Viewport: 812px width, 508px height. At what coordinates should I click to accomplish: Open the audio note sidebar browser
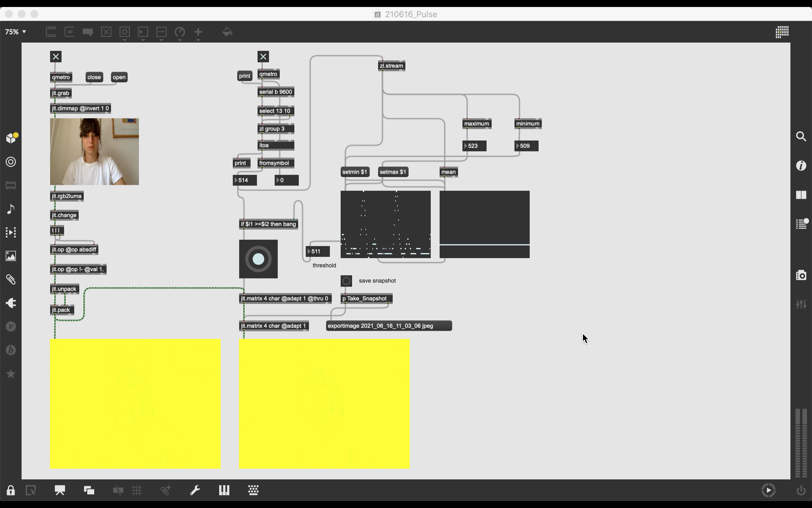[x=11, y=209]
